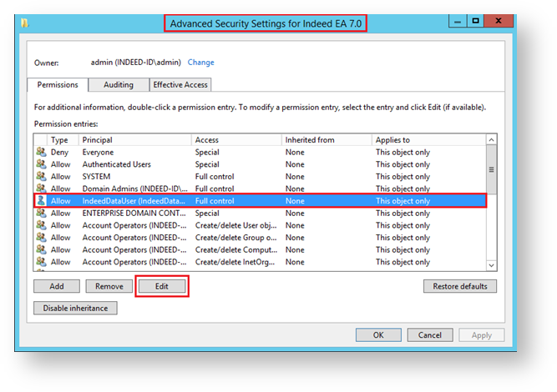557x392 pixels.
Task: Click Disable inheritance button
Action: click(75, 308)
